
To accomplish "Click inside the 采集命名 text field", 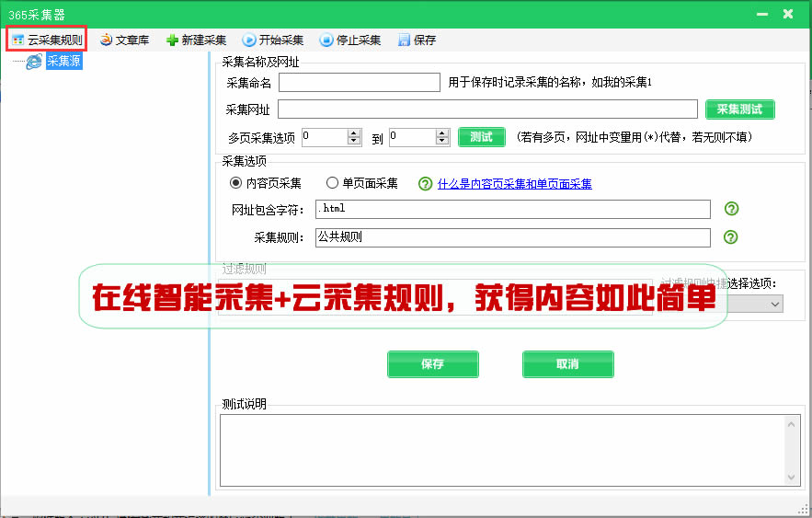I will pyautogui.click(x=360, y=83).
